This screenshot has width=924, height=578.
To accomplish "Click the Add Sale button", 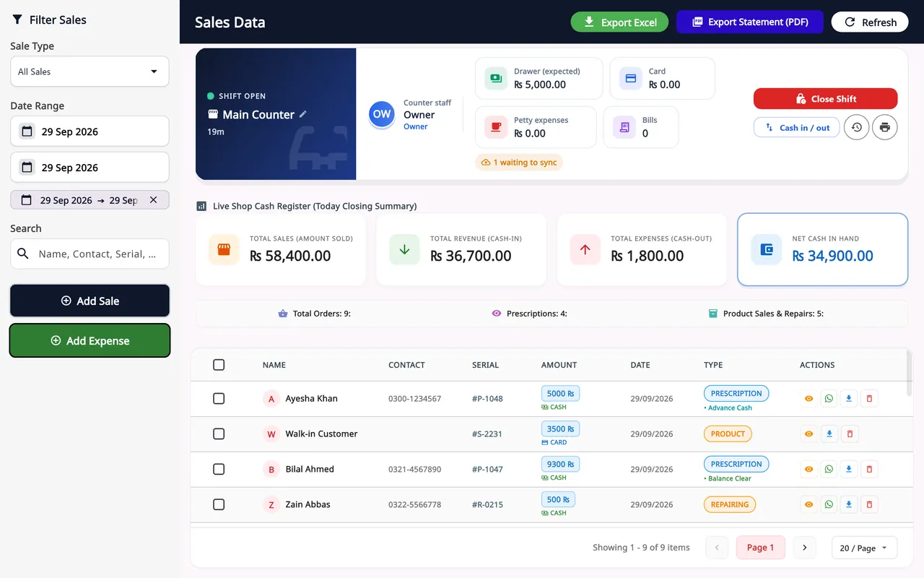I will point(90,301).
